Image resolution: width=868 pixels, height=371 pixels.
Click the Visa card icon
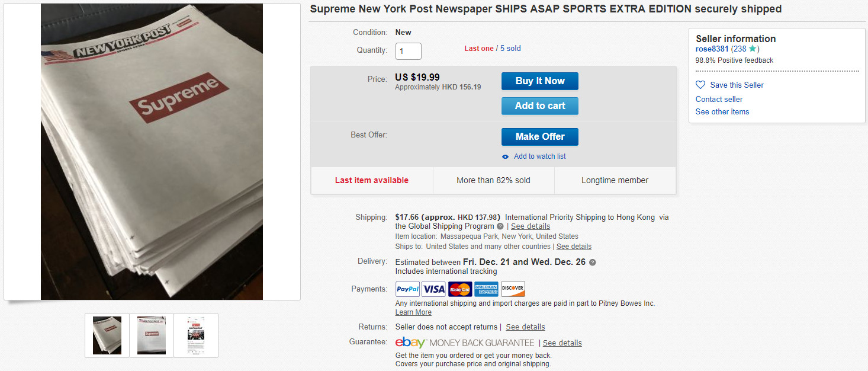433,289
